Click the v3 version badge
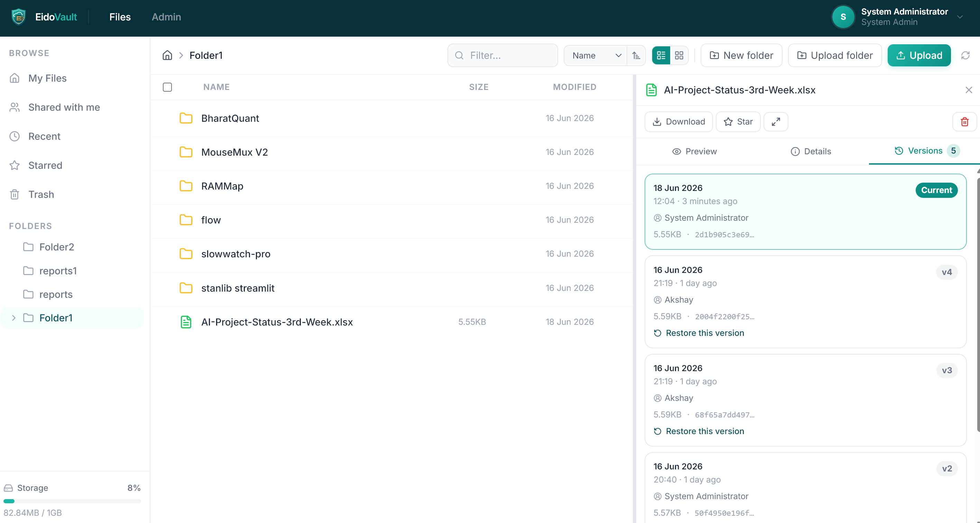The width and height of the screenshot is (980, 523). coord(946,370)
